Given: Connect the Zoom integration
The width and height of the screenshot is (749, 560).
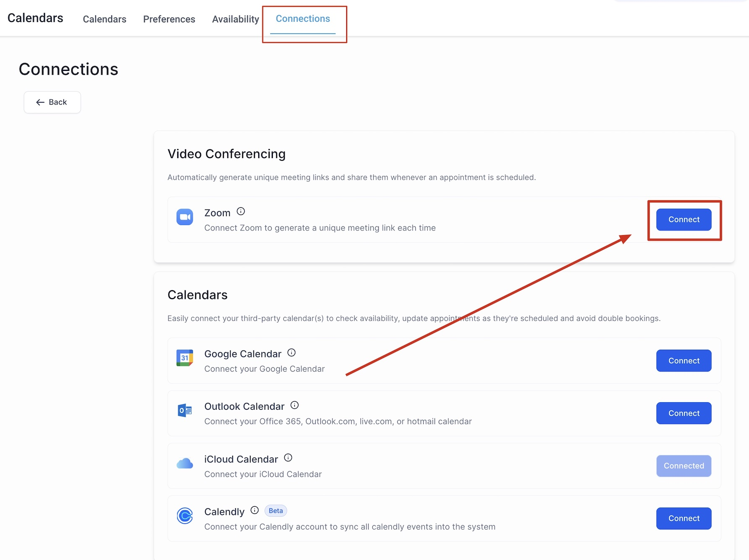Looking at the screenshot, I should point(684,220).
